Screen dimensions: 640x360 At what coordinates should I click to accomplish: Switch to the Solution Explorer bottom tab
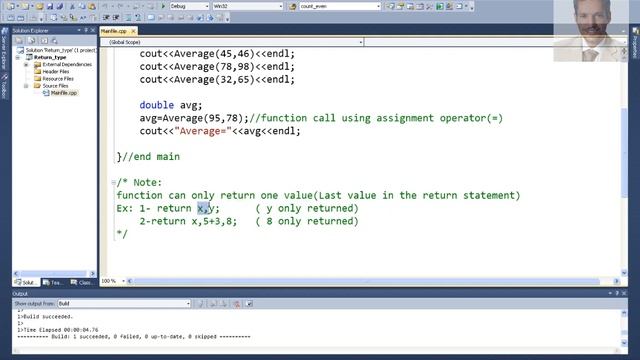point(26,282)
